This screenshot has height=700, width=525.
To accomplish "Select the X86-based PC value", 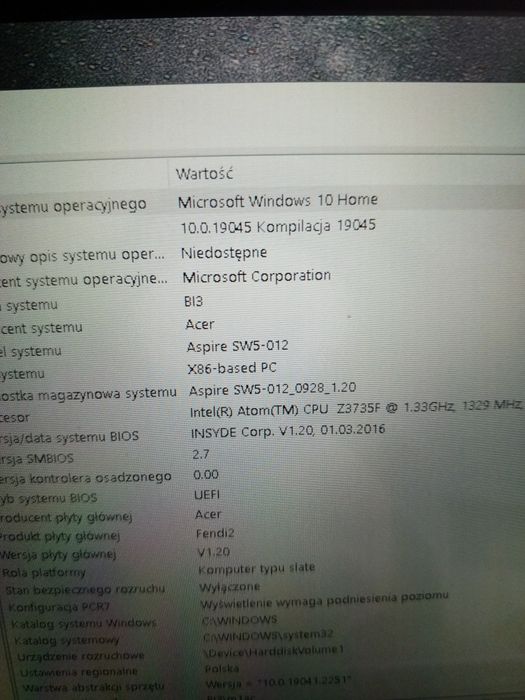I will tap(232, 368).
